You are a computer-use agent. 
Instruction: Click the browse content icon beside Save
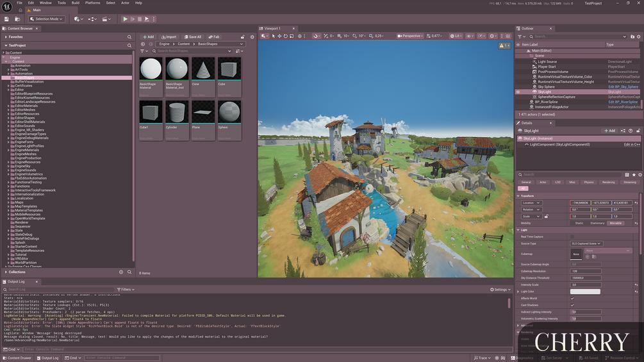click(x=17, y=19)
